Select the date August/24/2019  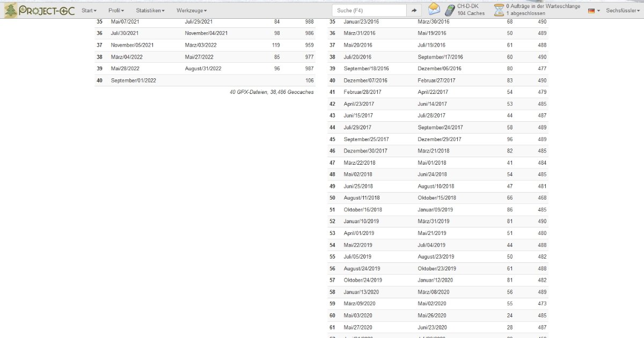tap(362, 269)
